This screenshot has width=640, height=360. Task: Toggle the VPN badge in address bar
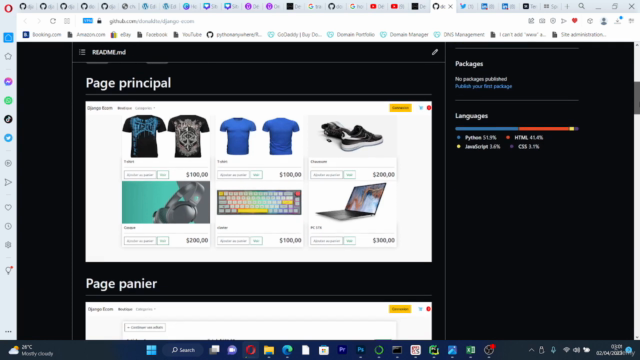coord(87,21)
